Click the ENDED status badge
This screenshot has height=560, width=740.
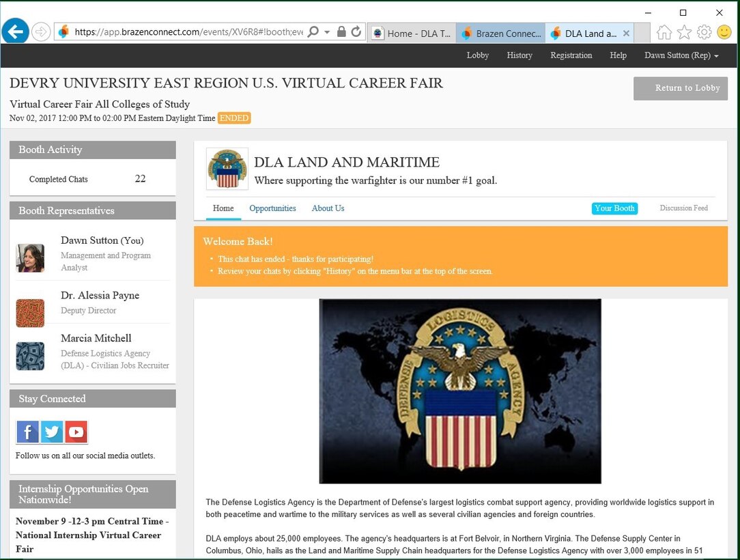[234, 118]
